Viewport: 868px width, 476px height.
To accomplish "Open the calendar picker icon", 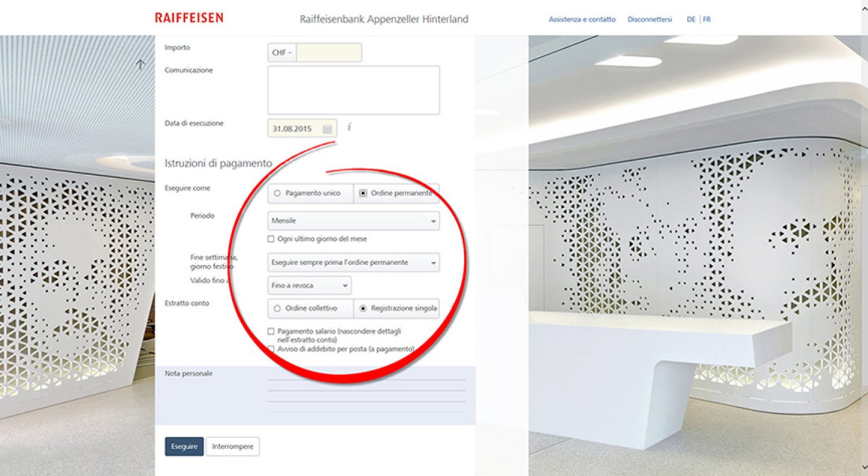I will pyautogui.click(x=327, y=129).
